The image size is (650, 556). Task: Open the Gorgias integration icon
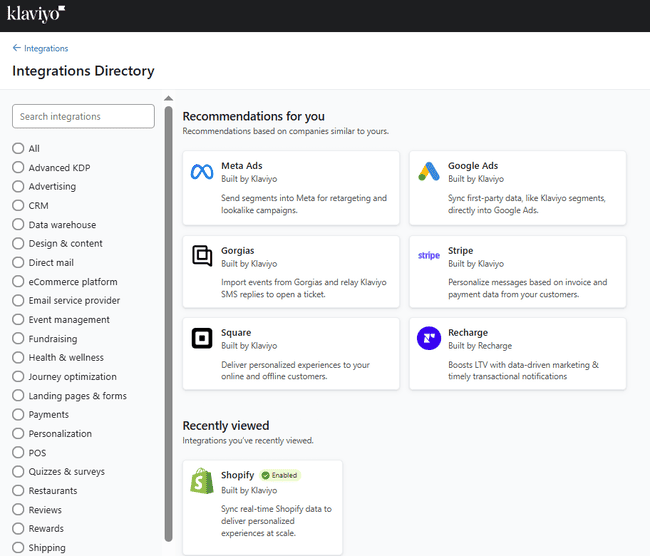pyautogui.click(x=202, y=256)
